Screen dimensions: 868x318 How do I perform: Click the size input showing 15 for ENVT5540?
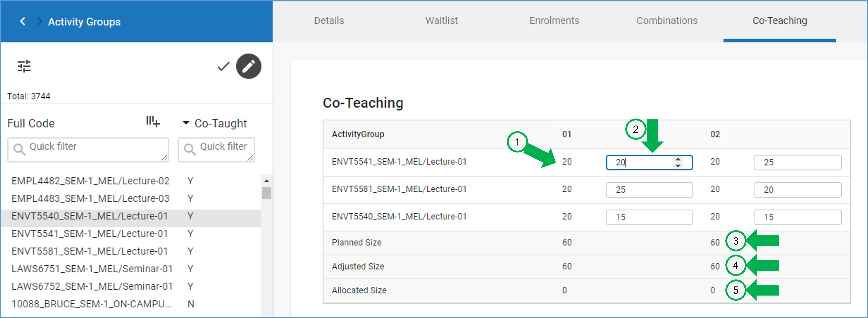coord(649,217)
